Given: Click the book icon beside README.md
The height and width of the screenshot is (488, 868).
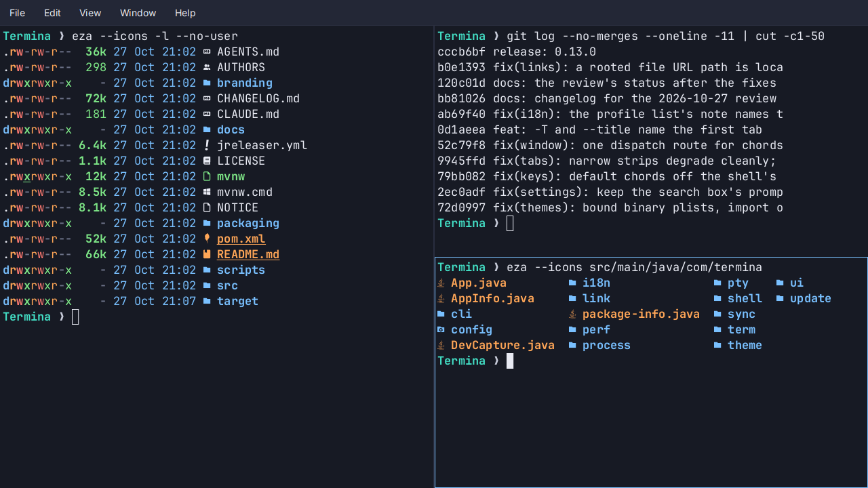Looking at the screenshot, I should [207, 254].
